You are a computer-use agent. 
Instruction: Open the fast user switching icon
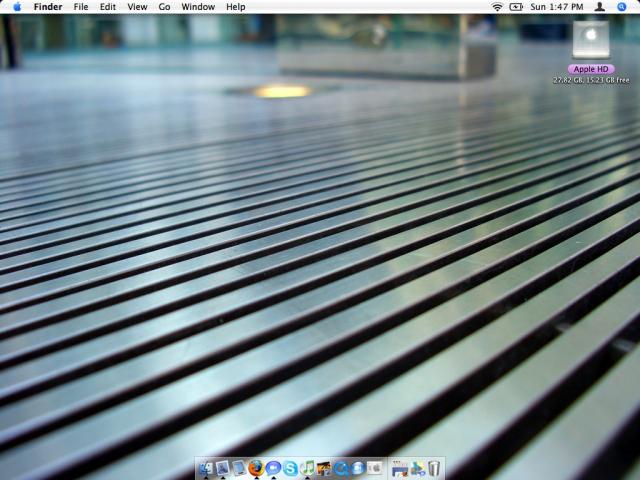[600, 7]
